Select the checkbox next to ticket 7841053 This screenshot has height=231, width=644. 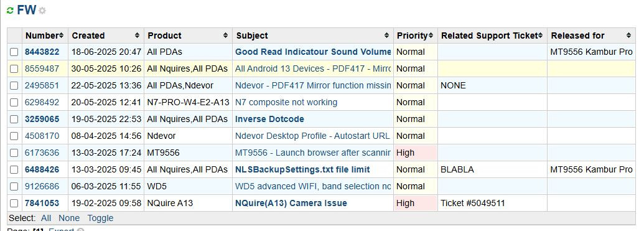pos(14,204)
